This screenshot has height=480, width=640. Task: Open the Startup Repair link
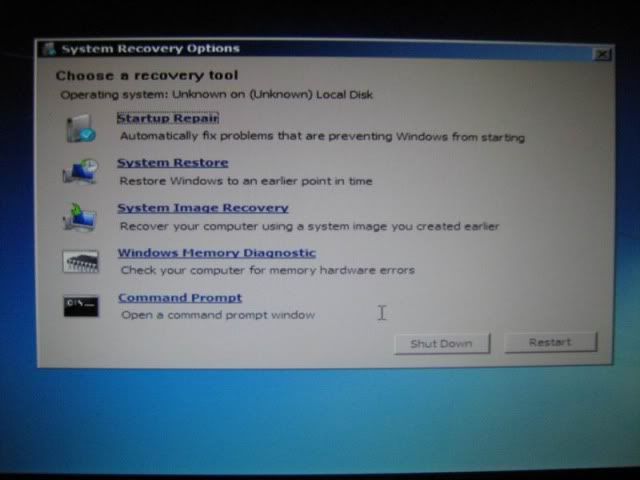[167, 118]
